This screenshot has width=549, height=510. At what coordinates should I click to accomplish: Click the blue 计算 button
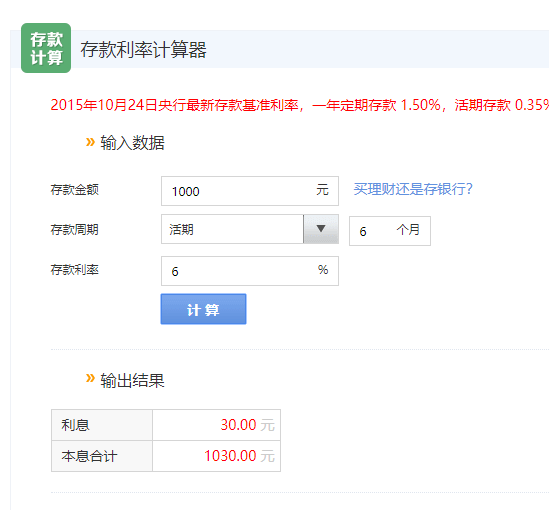pos(203,309)
